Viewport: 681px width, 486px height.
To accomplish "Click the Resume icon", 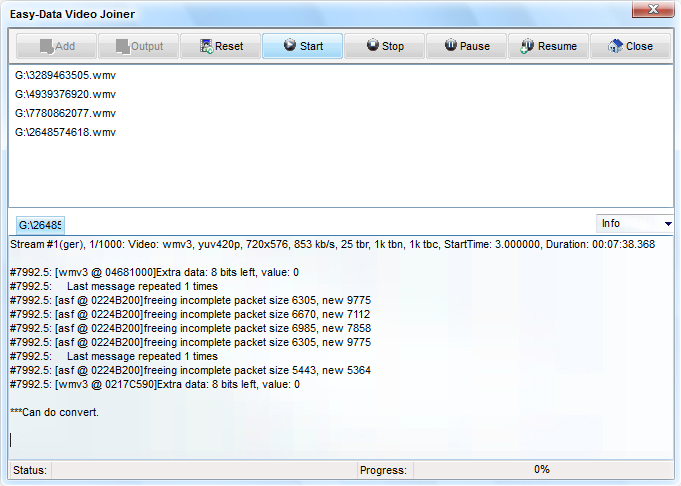I will pos(527,46).
